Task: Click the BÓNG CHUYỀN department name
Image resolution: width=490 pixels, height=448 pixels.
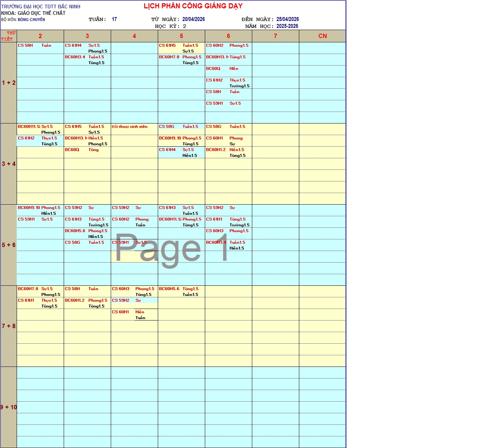Action: tap(31, 20)
